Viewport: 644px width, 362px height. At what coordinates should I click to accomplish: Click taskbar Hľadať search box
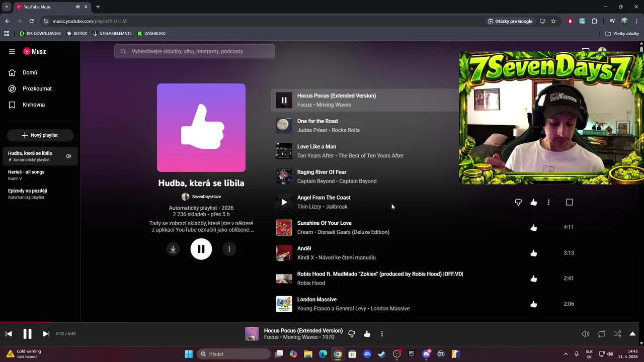234,354
